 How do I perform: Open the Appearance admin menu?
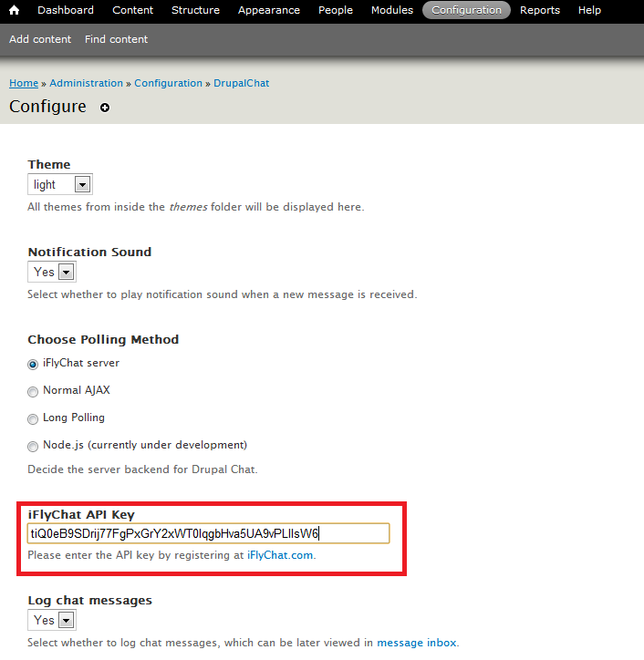269,10
